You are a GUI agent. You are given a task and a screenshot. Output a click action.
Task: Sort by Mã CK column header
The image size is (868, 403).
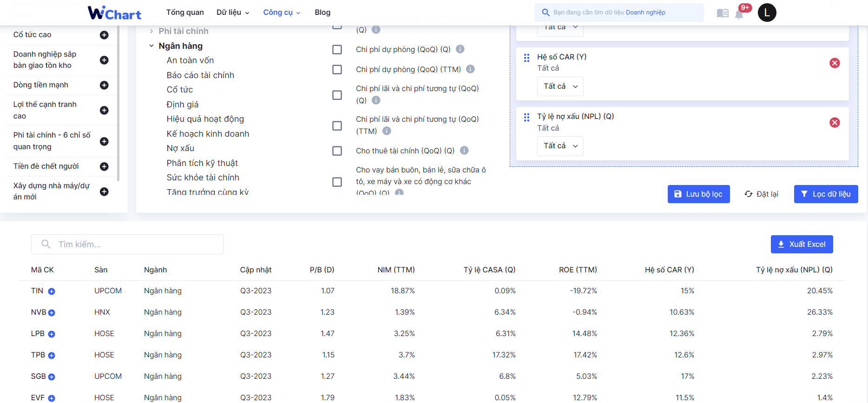pos(42,270)
